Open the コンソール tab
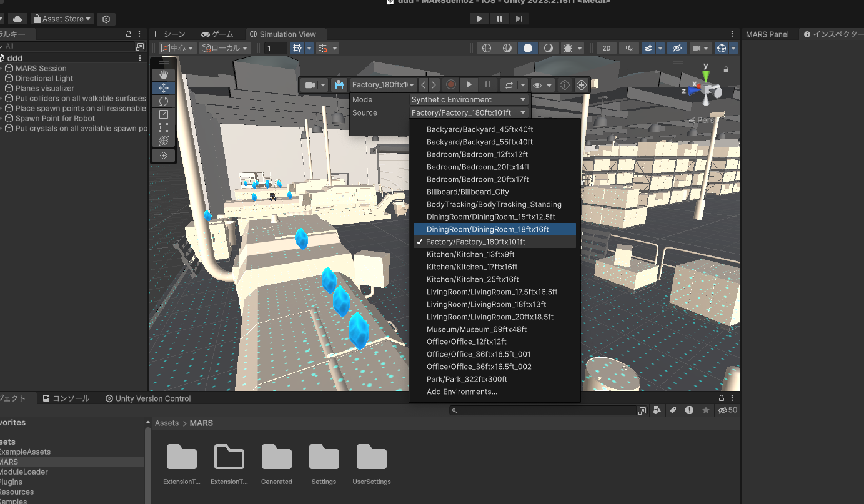 pos(66,398)
